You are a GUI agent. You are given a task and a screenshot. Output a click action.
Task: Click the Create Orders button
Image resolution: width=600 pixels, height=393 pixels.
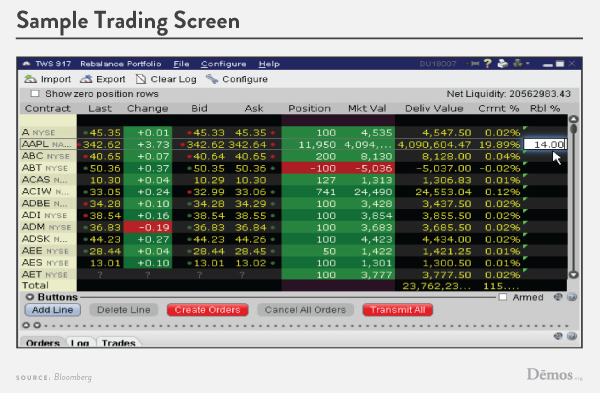[207, 310]
